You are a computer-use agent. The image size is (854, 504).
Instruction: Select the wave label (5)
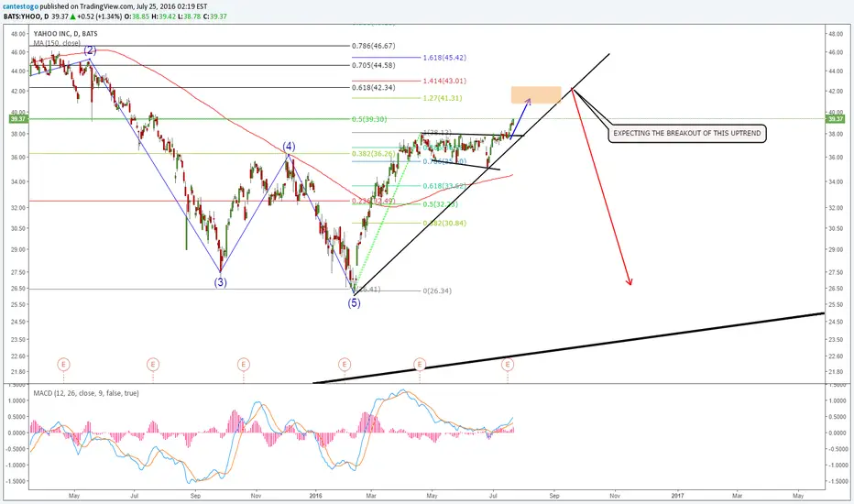coord(354,303)
